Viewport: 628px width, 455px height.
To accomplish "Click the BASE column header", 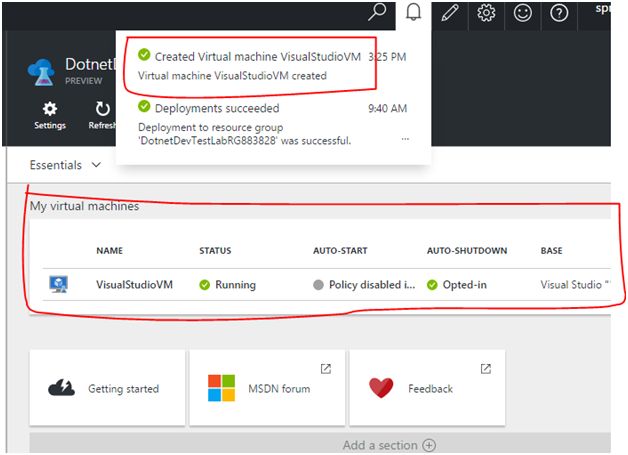I will point(552,251).
